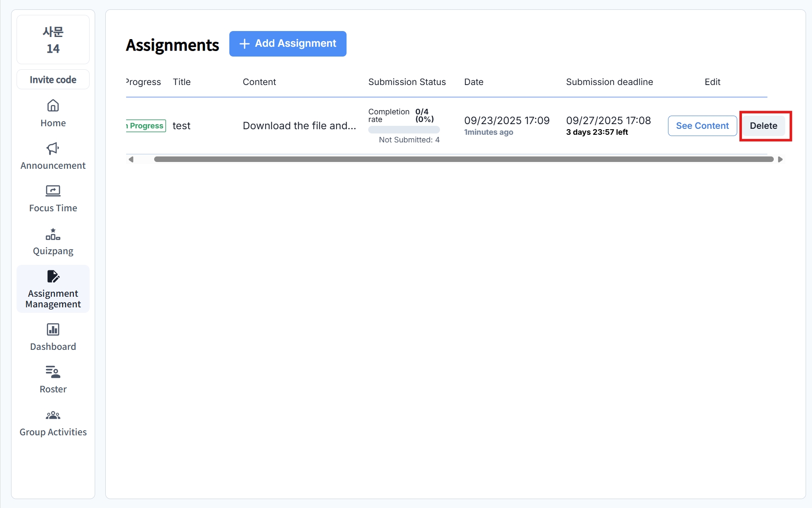Select the class name card 사문 14
Viewport: 812px width, 508px height.
click(53, 40)
